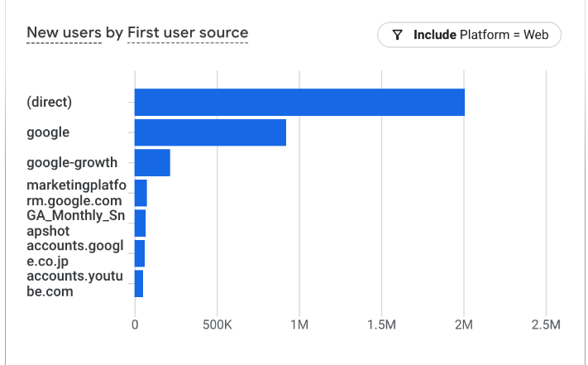Click the marketingplatform.google.com bar
Image resolution: width=588 pixels, height=365 pixels.
(x=141, y=193)
